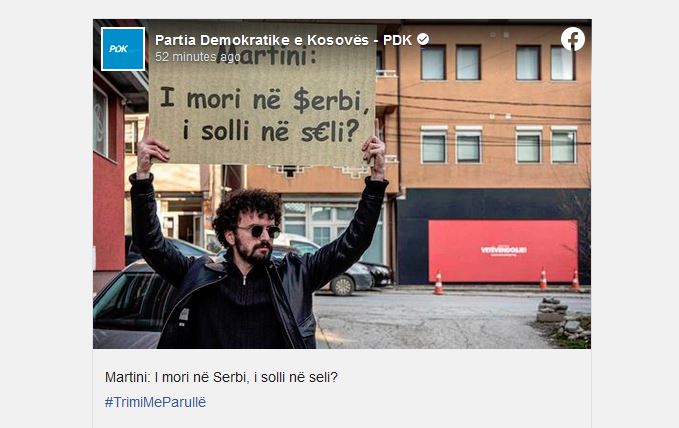
Task: Click the dollar sign in "$erbi" on the sign
Action: 301,101
